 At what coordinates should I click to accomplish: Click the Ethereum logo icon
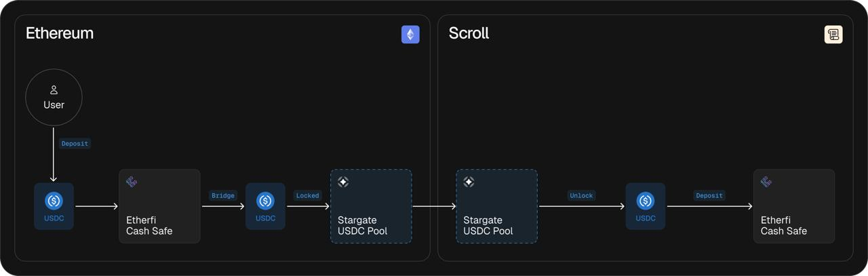410,35
